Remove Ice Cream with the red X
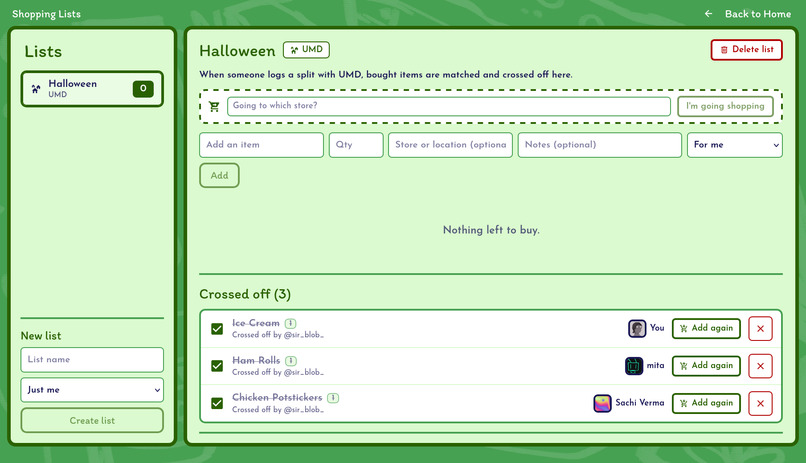This screenshot has width=806, height=463. (760, 329)
